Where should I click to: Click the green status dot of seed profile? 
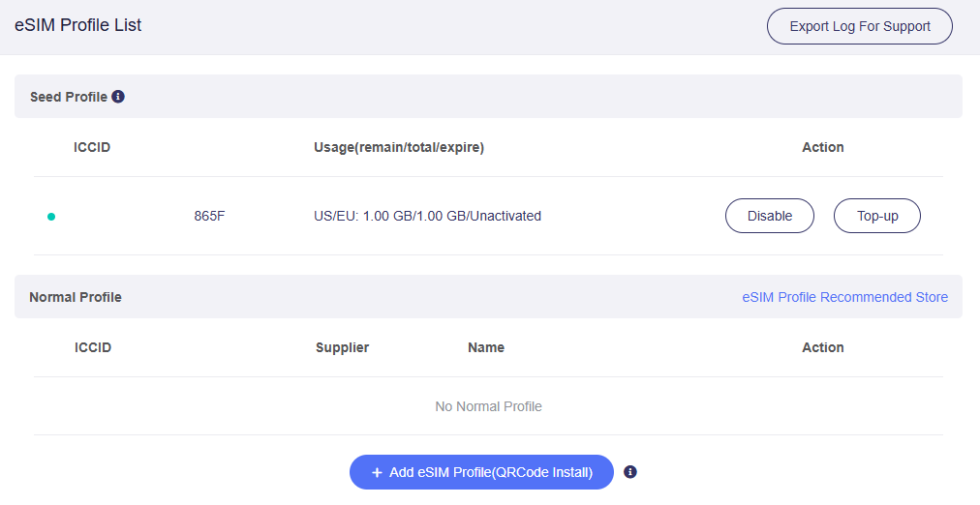coord(51,217)
